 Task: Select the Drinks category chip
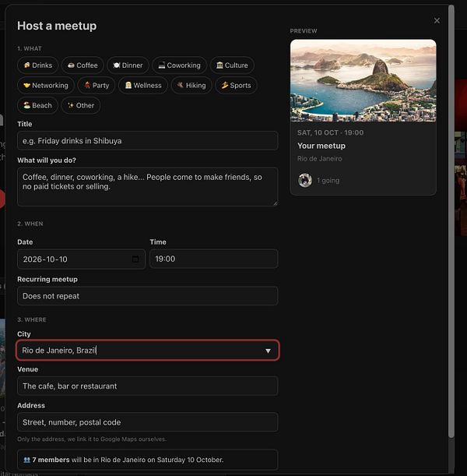tap(37, 65)
